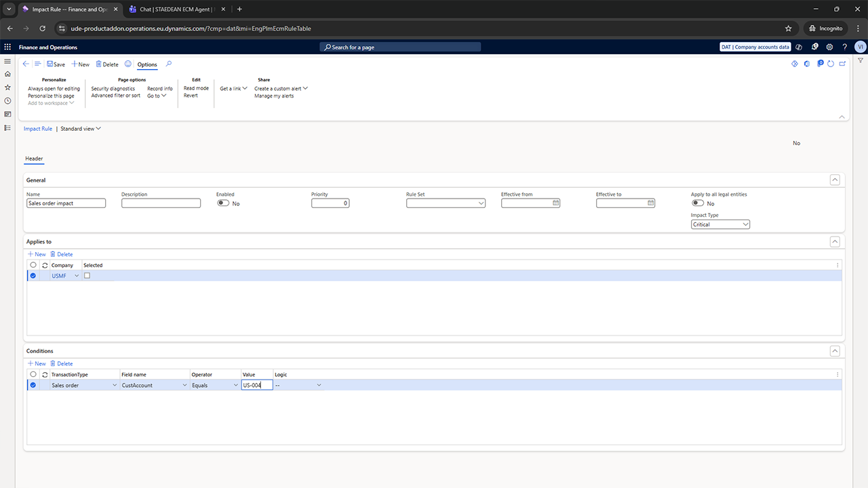Select all rows in the Applies to grid
This screenshot has height=488, width=868.
[x=33, y=265]
